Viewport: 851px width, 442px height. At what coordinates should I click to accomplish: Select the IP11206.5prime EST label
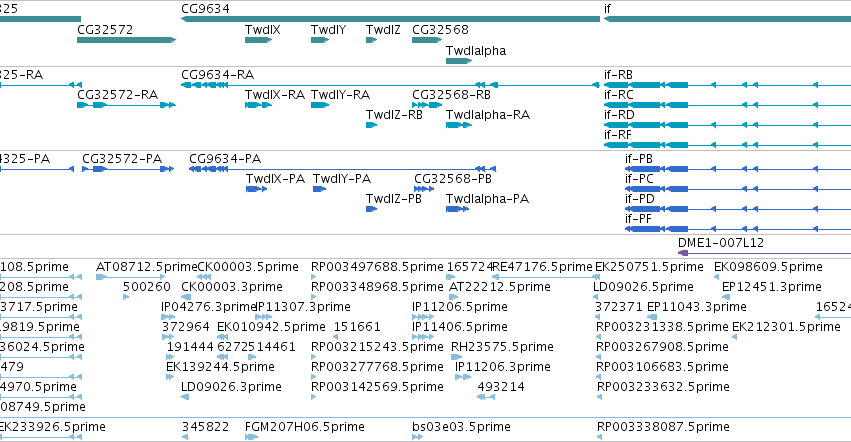(460, 307)
